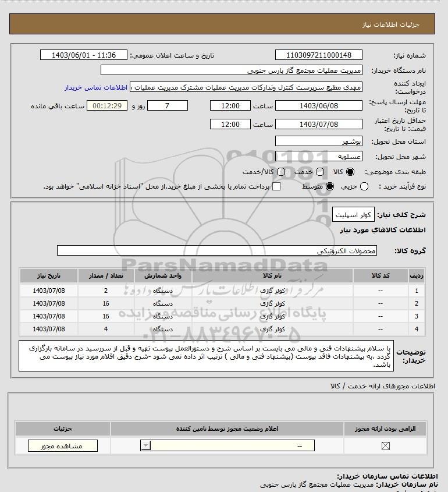Click the buyer organization name field

(232, 70)
